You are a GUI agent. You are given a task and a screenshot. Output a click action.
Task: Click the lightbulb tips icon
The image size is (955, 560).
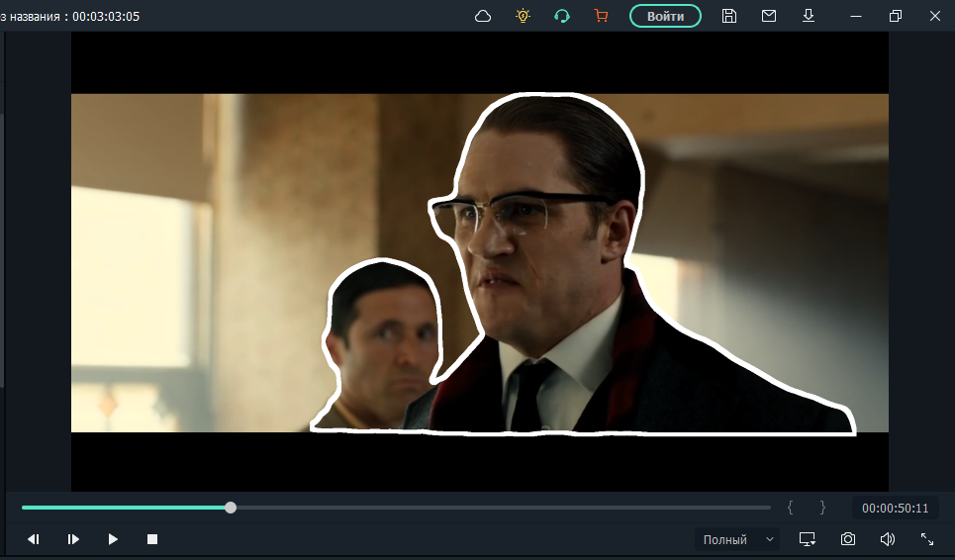(523, 16)
